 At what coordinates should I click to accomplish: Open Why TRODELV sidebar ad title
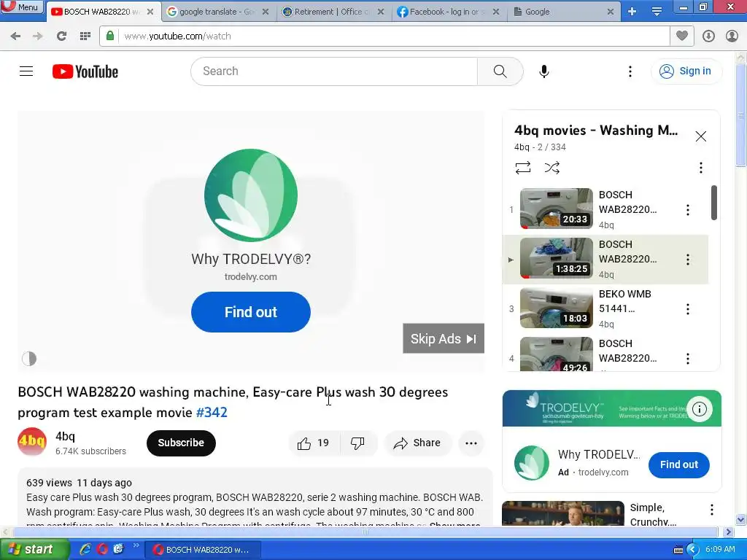coord(599,455)
